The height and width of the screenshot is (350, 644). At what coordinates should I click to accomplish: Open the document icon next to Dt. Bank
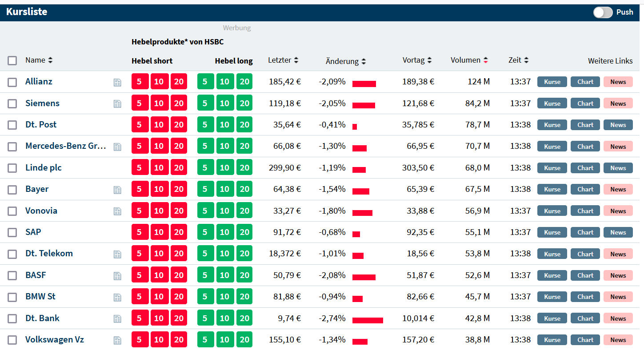117,318
